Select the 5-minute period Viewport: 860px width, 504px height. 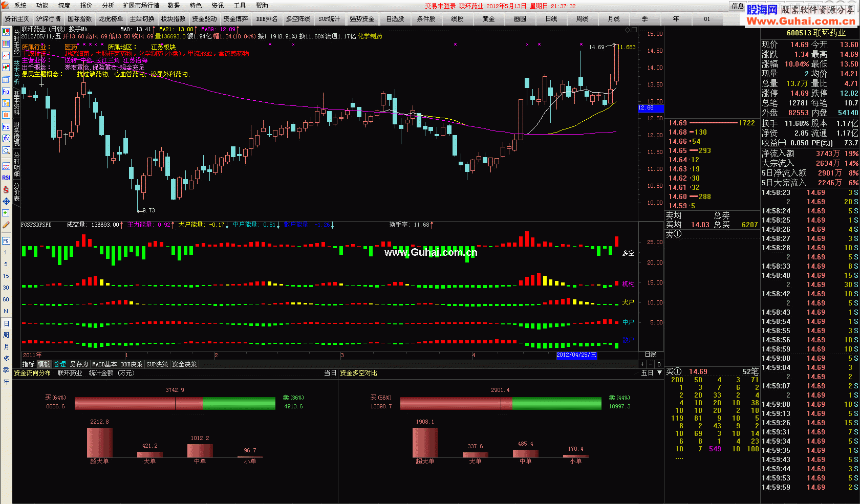[x=6, y=264]
